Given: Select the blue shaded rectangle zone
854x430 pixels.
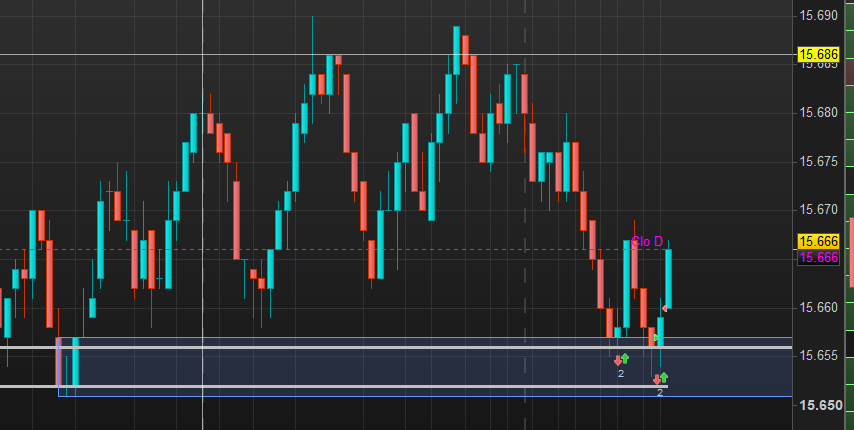Looking at the screenshot, I should click(425, 367).
